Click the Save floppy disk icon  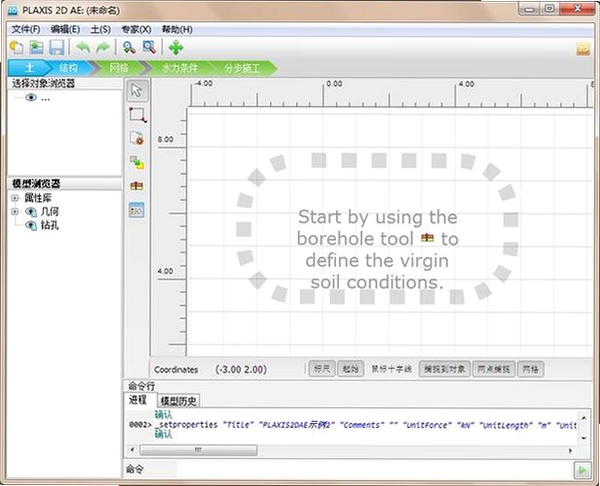click(57, 47)
